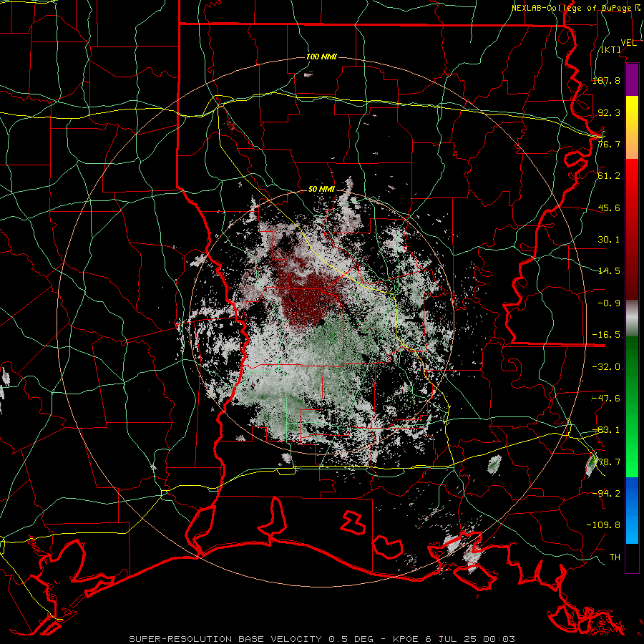This screenshot has width=644, height=644.
Task: Click the Super-Resolution Base Velocity KPOE caption
Action: [322, 639]
